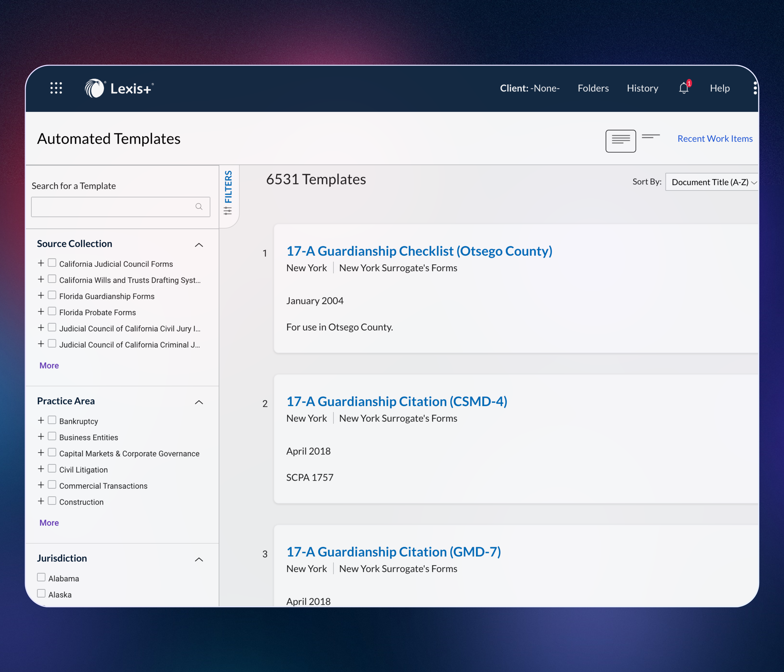
Task: Expand Capital Markets & Corporate Governance plus icon
Action: pyautogui.click(x=41, y=452)
